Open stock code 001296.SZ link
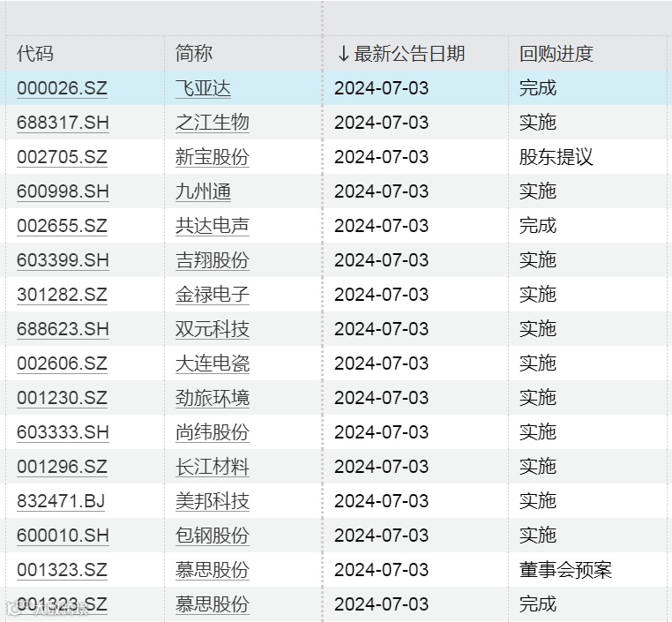 click(62, 467)
